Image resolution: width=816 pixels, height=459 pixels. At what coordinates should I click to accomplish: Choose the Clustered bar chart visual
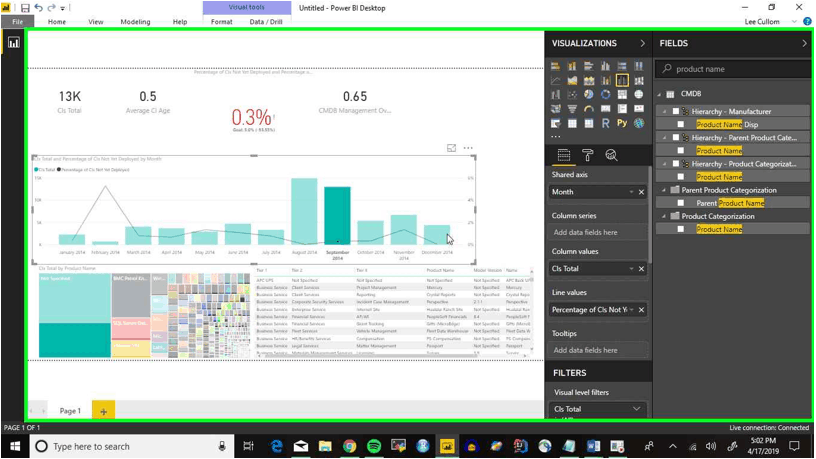click(x=589, y=66)
